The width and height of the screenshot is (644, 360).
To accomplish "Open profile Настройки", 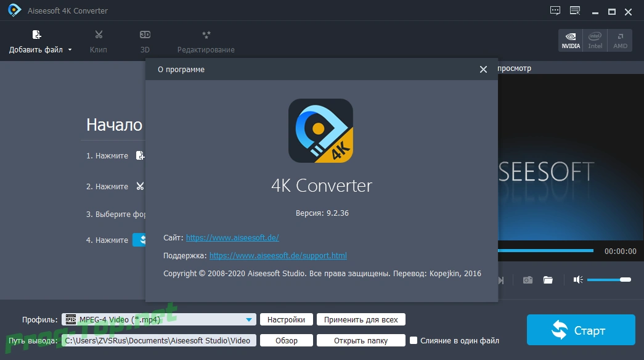I will [x=287, y=320].
